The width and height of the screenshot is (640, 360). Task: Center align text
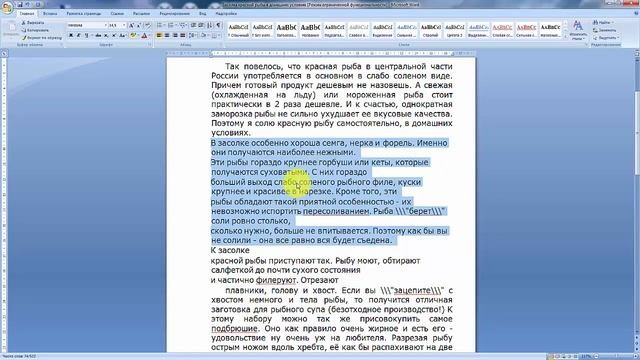(167, 36)
